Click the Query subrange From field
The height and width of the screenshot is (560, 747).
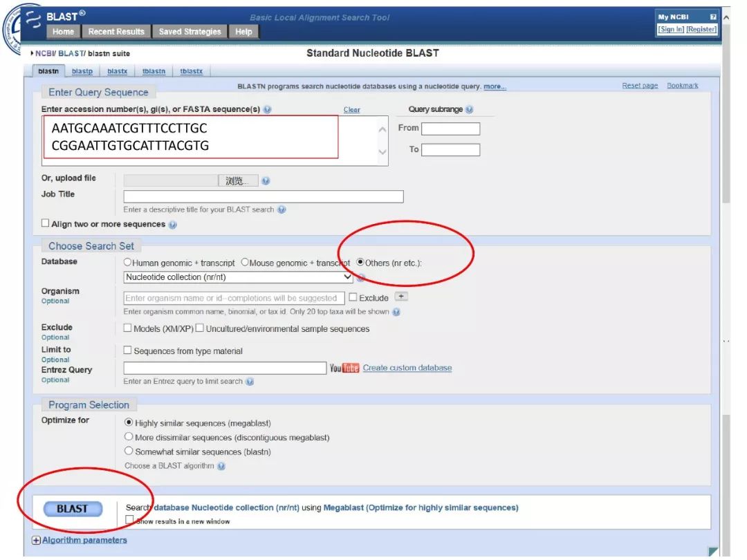pos(451,129)
